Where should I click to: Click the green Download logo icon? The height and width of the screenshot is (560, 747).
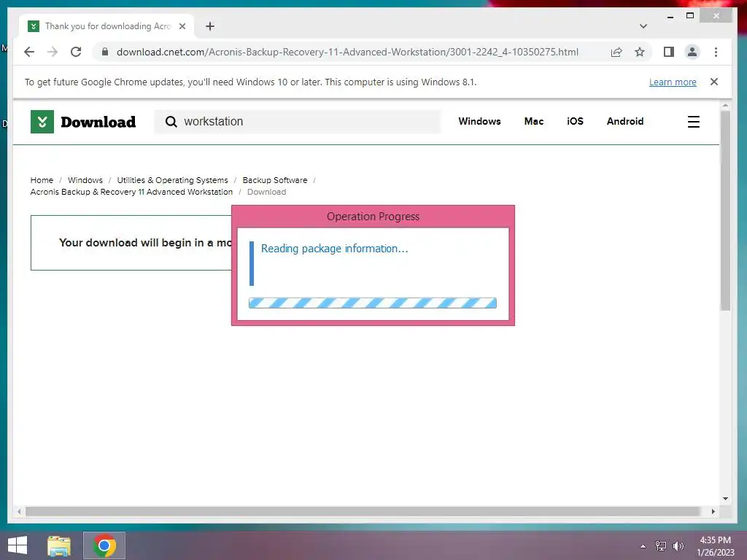click(42, 122)
